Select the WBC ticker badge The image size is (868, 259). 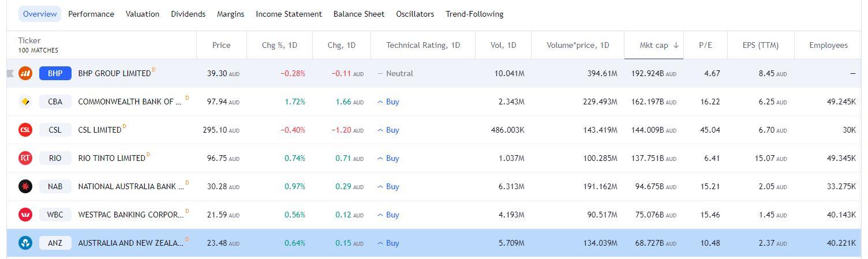(55, 215)
